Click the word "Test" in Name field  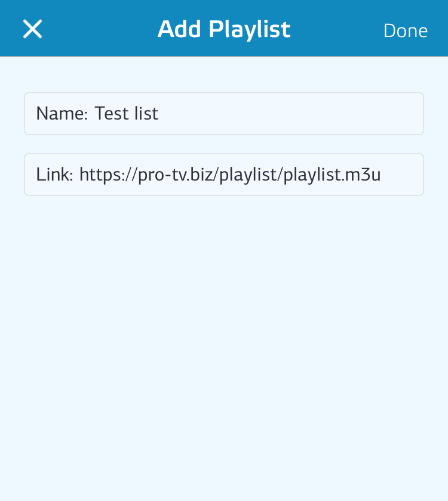[110, 114]
